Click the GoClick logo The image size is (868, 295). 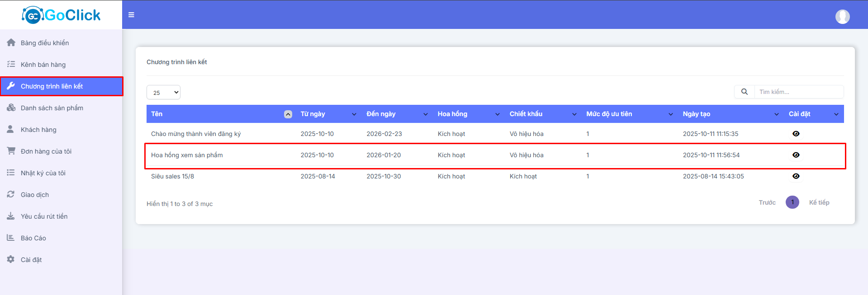[x=61, y=15]
